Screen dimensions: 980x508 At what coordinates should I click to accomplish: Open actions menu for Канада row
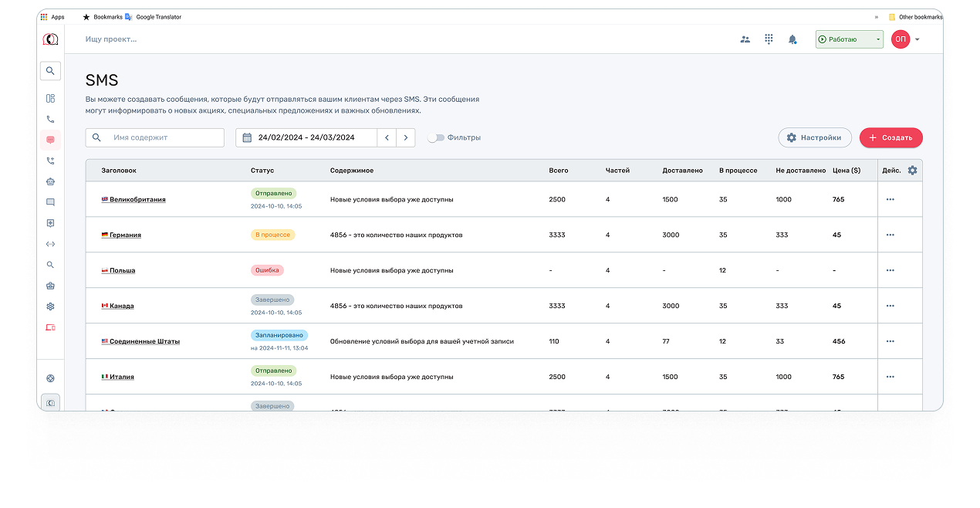890,306
